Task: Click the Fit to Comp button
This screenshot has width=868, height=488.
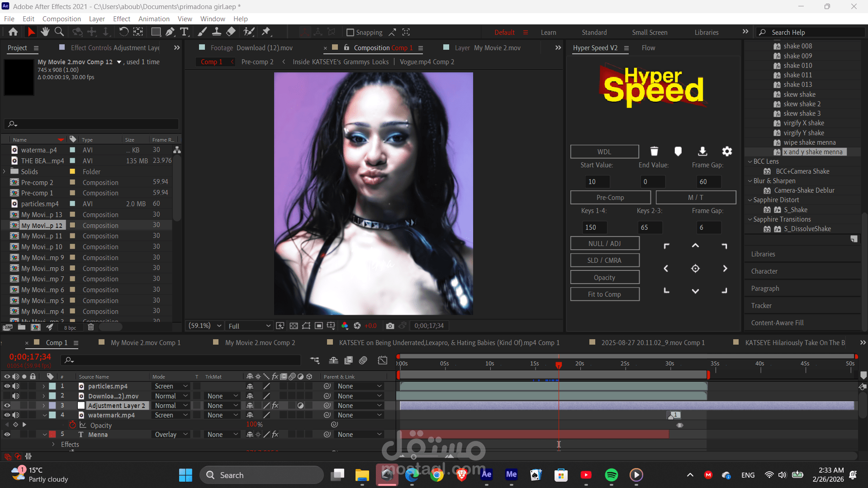Action: [x=605, y=294]
